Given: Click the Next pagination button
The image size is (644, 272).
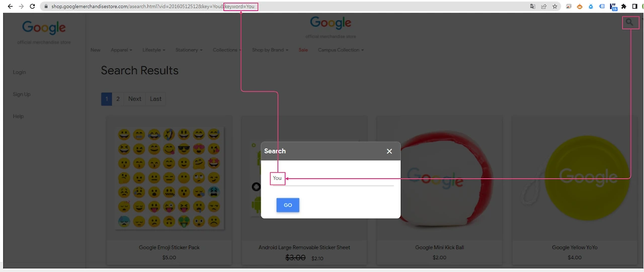Looking at the screenshot, I should [x=134, y=99].
